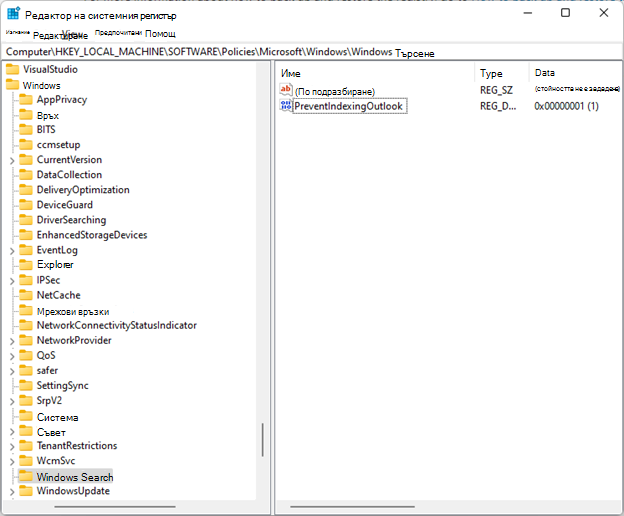Expand the safer key
Image resolution: width=624 pixels, height=516 pixels.
(x=12, y=372)
